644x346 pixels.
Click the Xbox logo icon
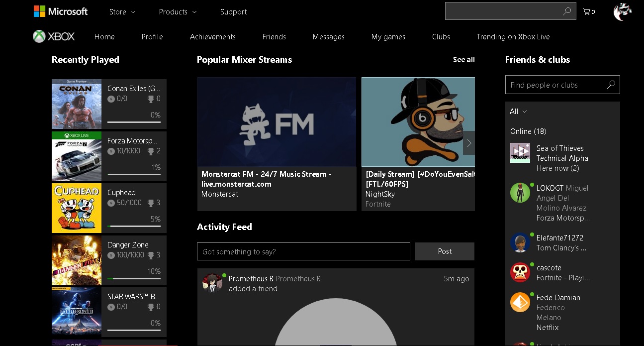[x=39, y=36]
